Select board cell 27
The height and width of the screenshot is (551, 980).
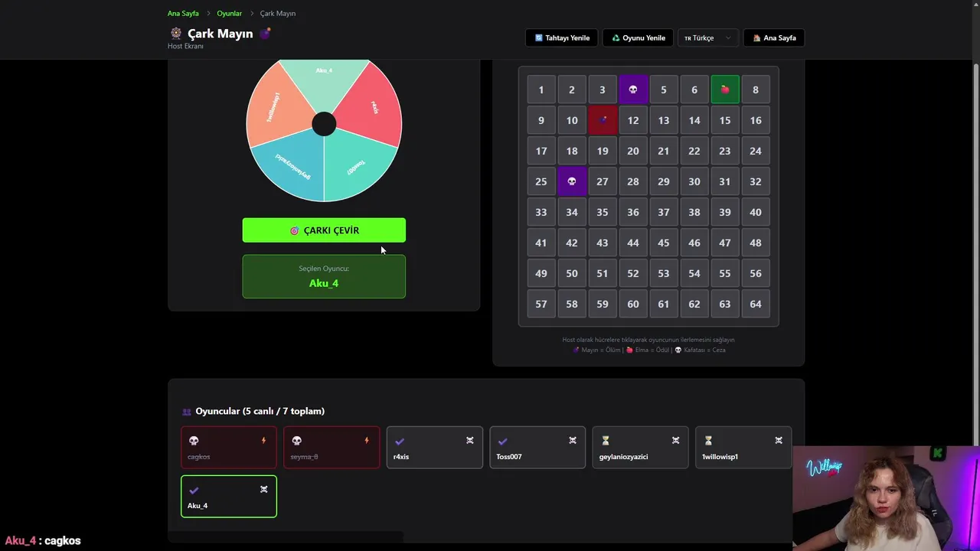(603, 181)
